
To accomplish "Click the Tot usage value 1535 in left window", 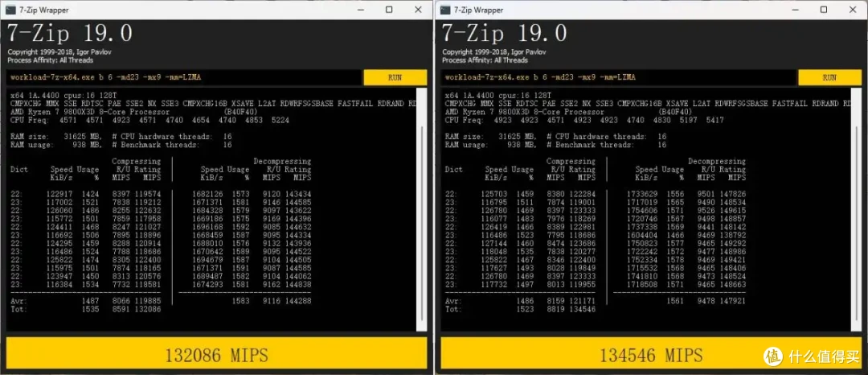I will pos(90,309).
